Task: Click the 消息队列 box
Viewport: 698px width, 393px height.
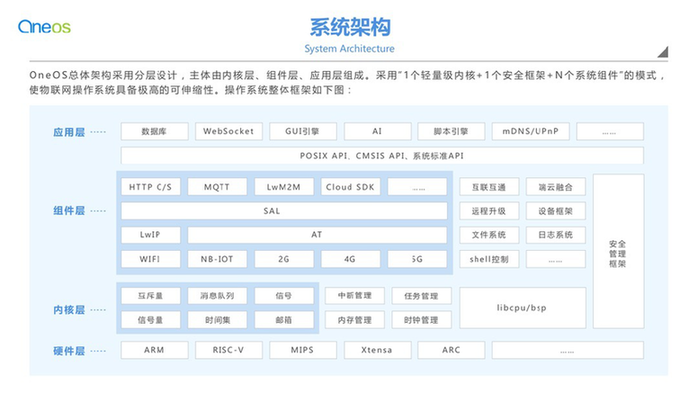Action: [x=217, y=296]
